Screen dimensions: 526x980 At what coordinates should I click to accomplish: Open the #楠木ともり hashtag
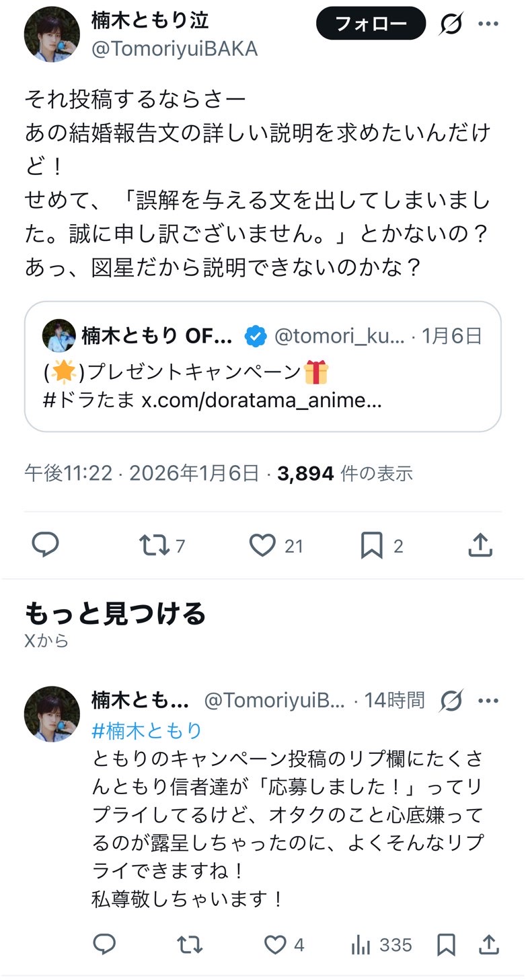pos(147,730)
